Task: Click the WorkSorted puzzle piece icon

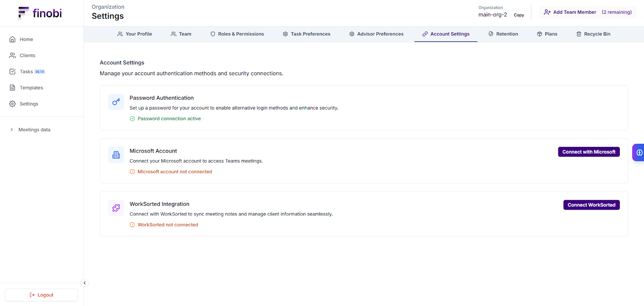Action: [116, 208]
